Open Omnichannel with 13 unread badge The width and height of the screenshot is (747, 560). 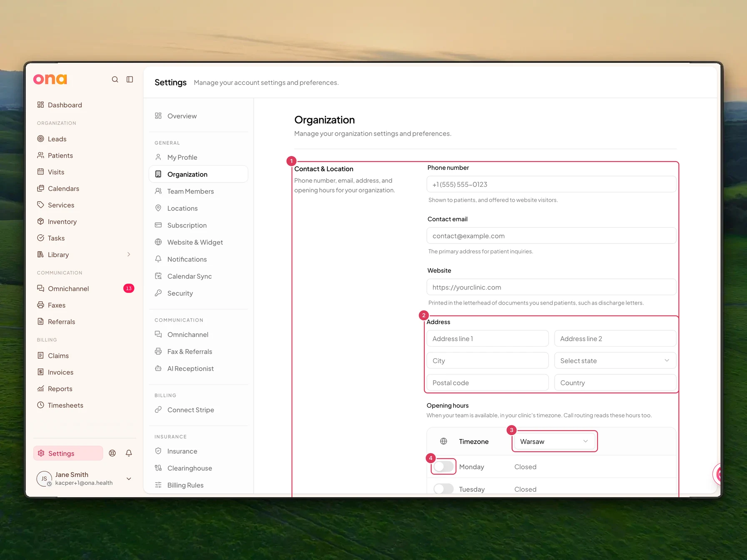click(x=85, y=289)
